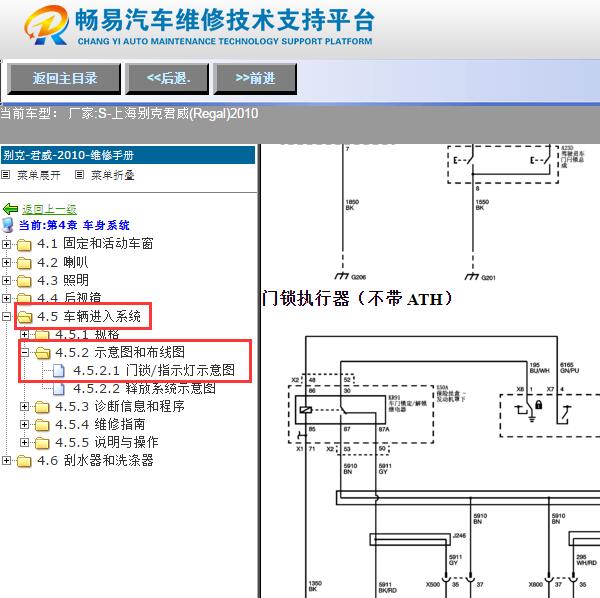The image size is (600, 598).
Task: Click the folder icon for 4.3 照明
Action: click(x=24, y=281)
